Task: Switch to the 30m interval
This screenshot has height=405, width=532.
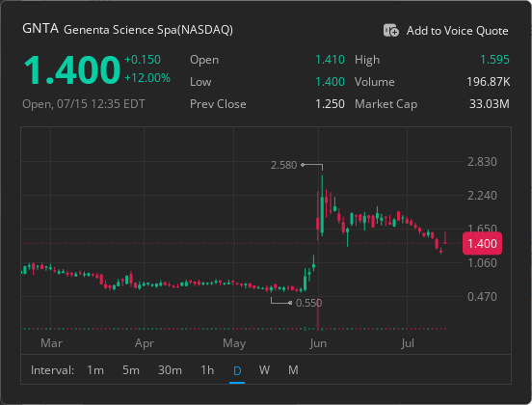Action: click(170, 370)
